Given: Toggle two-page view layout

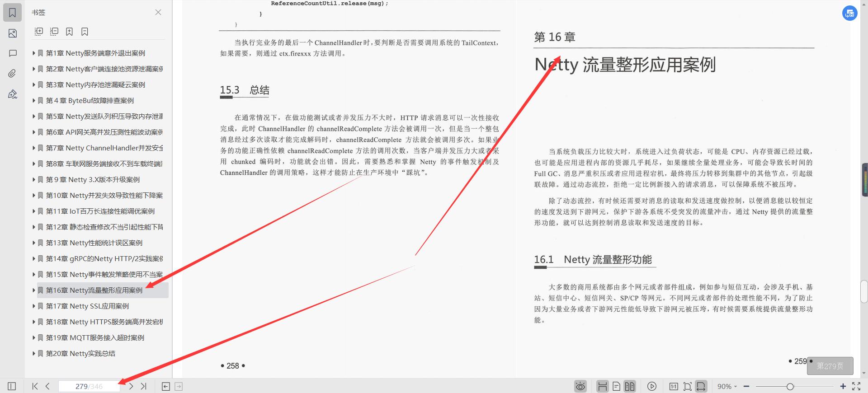Looking at the screenshot, I should pyautogui.click(x=630, y=386).
